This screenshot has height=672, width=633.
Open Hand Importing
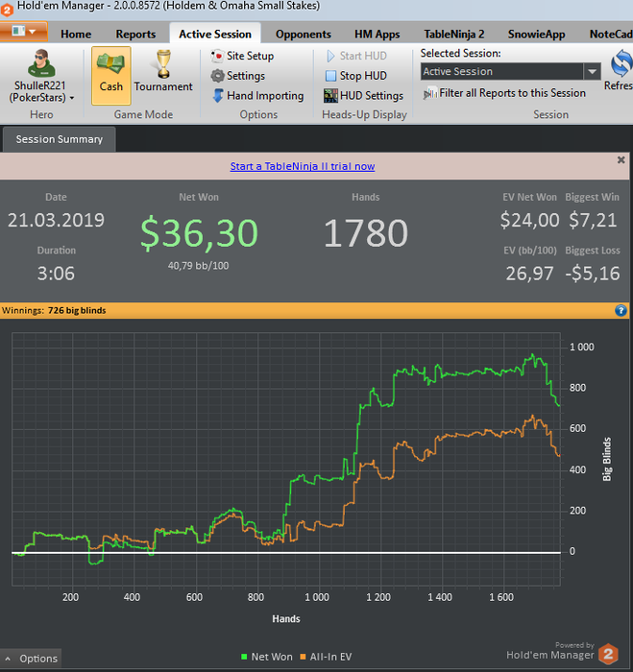point(258,95)
